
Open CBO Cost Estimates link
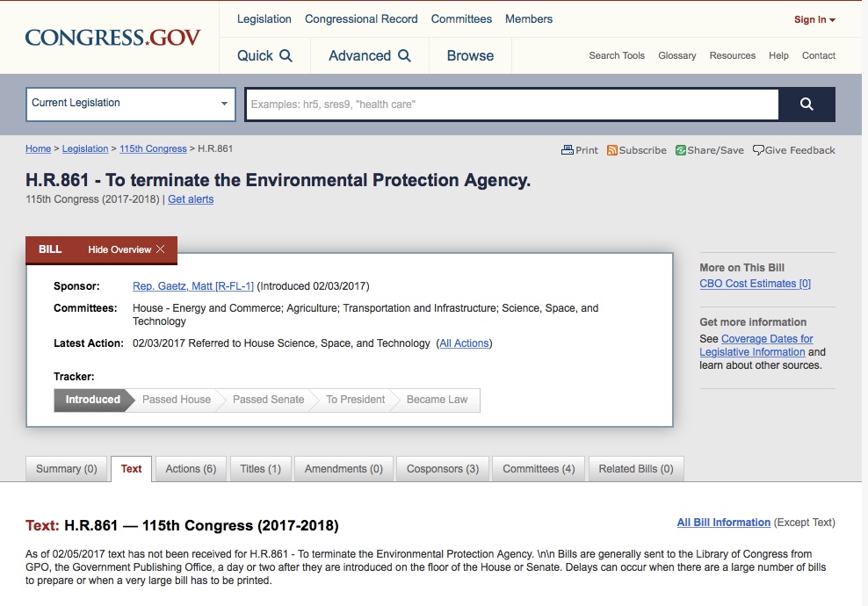click(755, 284)
